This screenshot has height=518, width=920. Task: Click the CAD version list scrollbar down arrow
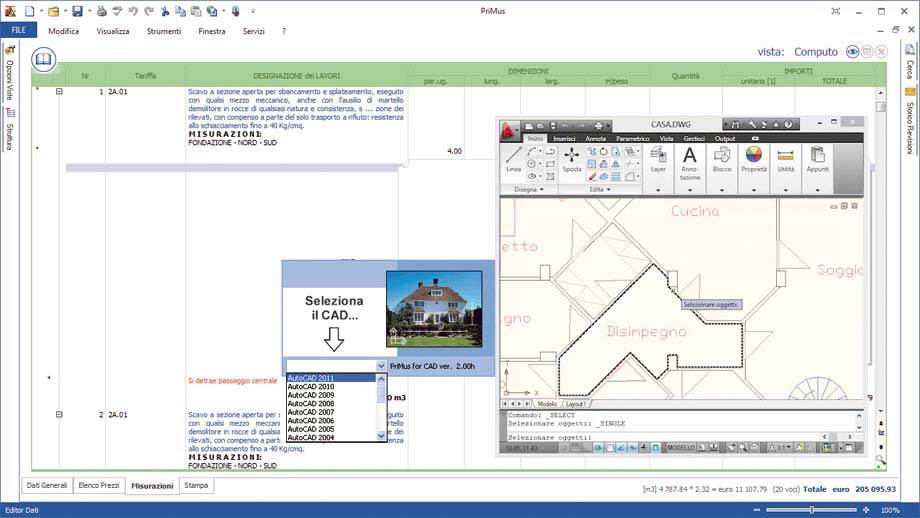point(381,436)
